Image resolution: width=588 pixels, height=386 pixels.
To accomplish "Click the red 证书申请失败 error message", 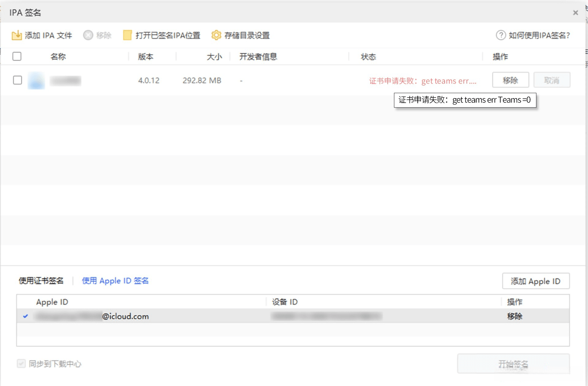I will [423, 81].
